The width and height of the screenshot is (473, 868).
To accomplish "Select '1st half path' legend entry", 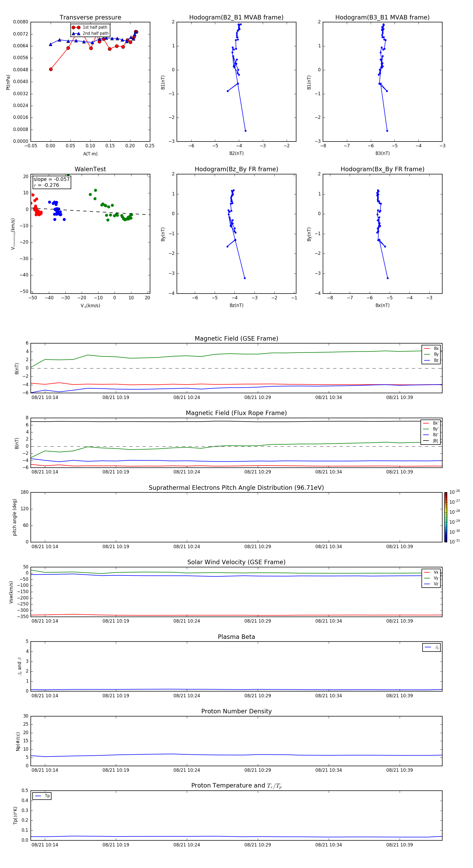I will [90, 27].
